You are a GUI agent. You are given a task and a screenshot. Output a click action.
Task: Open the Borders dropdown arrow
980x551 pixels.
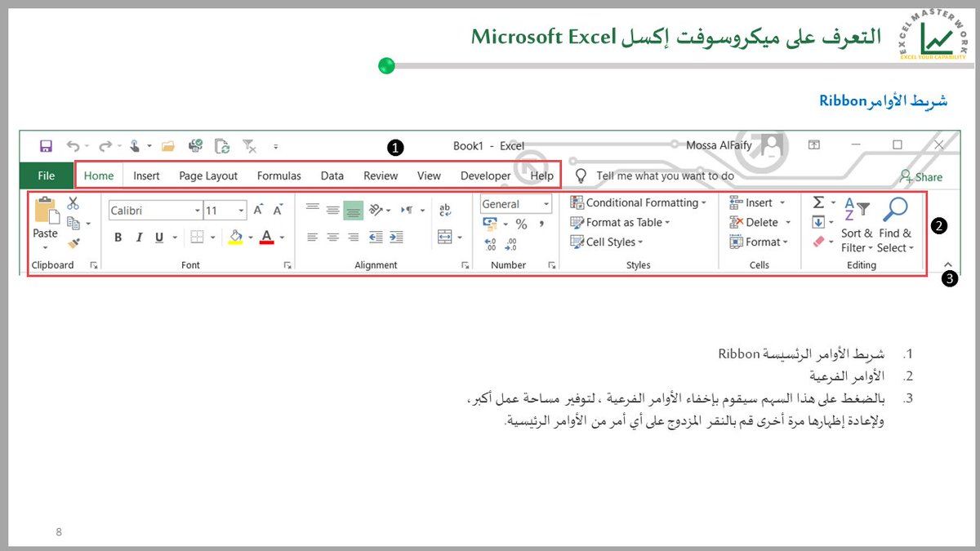click(x=213, y=238)
